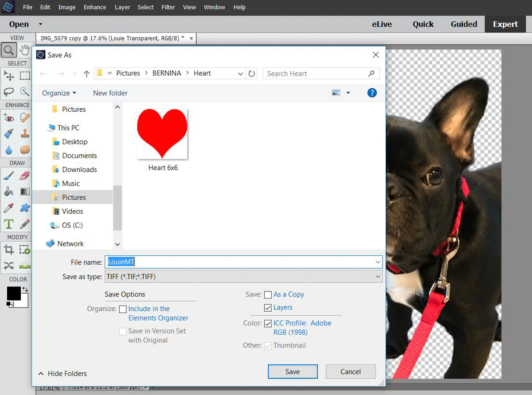The image size is (532, 395).
Task: Select the Eraser tool in Draw section
Action: coord(25,176)
